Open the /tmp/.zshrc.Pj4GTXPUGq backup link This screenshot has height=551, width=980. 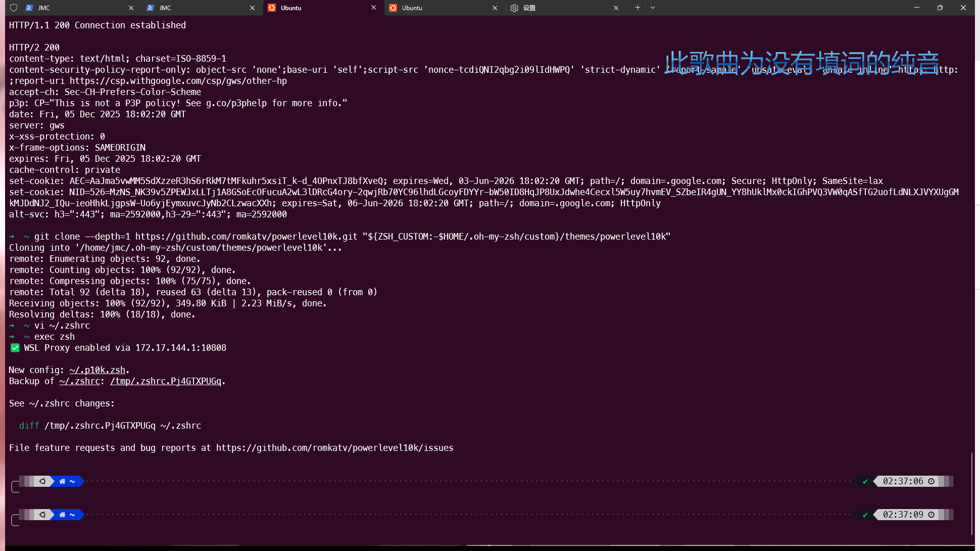[166, 381]
